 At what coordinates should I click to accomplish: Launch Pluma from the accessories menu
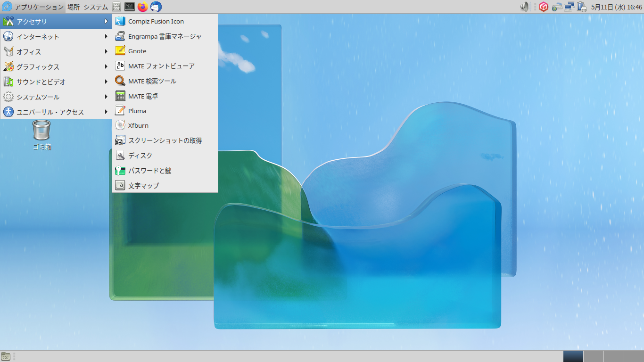(x=165, y=111)
